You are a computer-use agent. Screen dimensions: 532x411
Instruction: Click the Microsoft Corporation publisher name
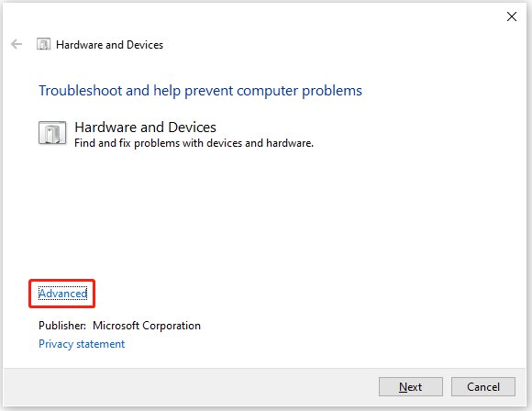147,326
